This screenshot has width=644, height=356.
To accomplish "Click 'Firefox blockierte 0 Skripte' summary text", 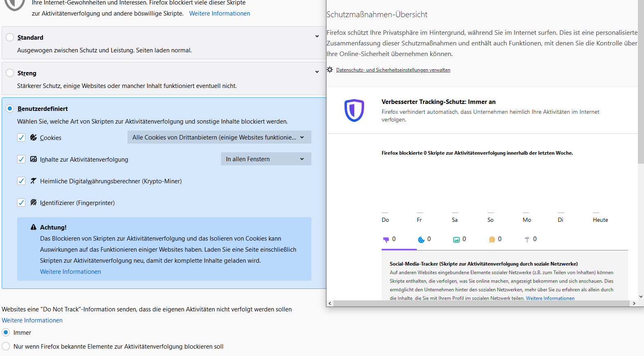I will click(477, 153).
